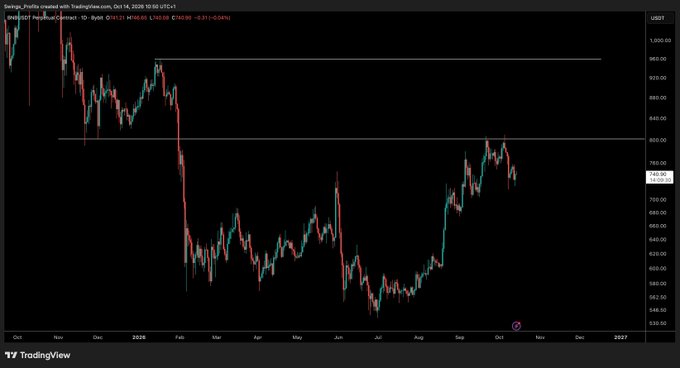
Task: Select the horizontal line at the 960 level
Action: point(377,59)
